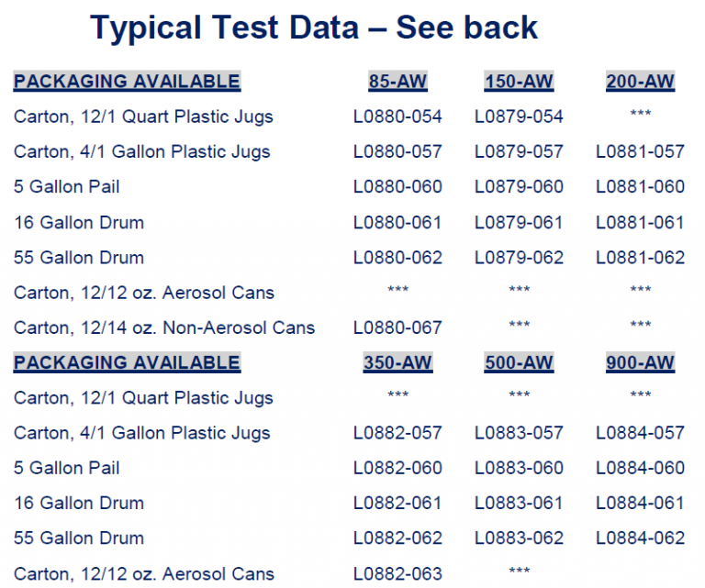Select part number L0882-057
The image size is (705, 588).
pos(397,432)
